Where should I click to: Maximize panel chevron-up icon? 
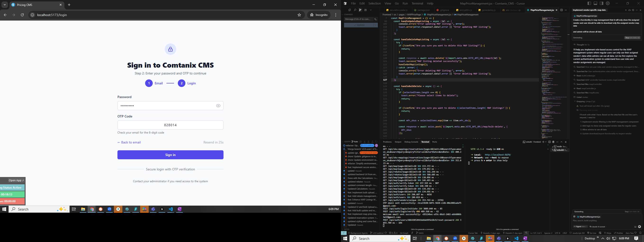tap(561, 142)
